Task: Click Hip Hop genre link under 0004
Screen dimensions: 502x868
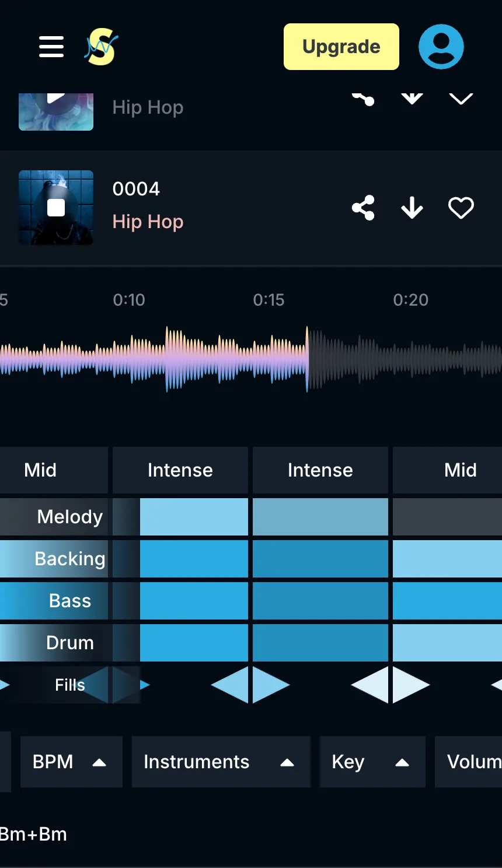Action: (148, 222)
